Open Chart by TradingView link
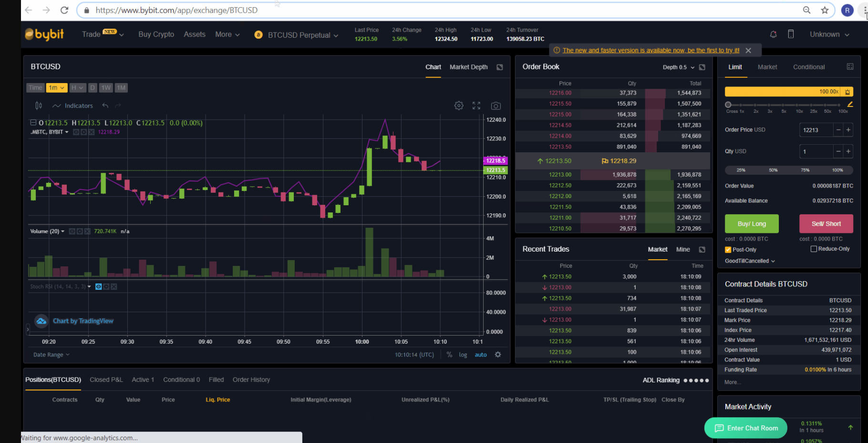Screen dimensions: 868x443 coord(83,321)
